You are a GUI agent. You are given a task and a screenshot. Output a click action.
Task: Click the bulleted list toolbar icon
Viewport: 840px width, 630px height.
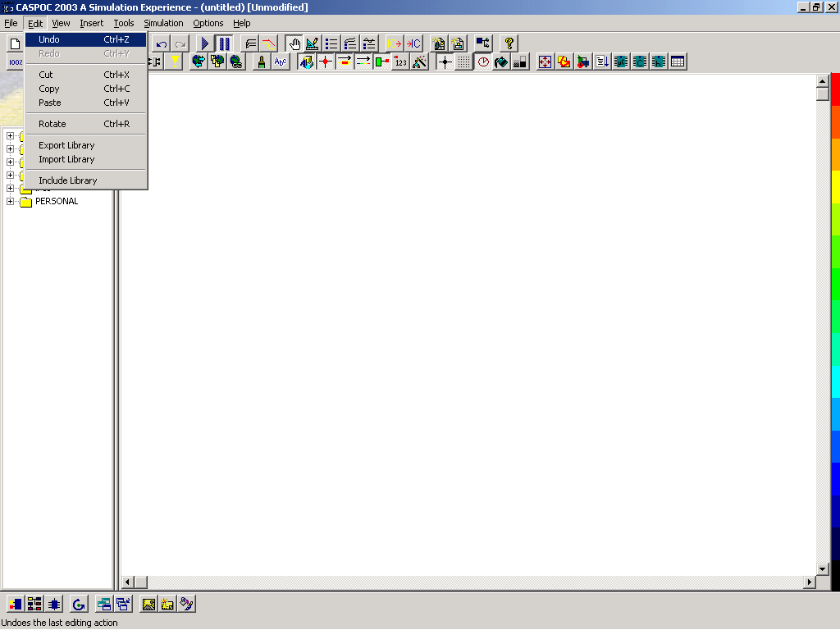pyautogui.click(x=331, y=44)
